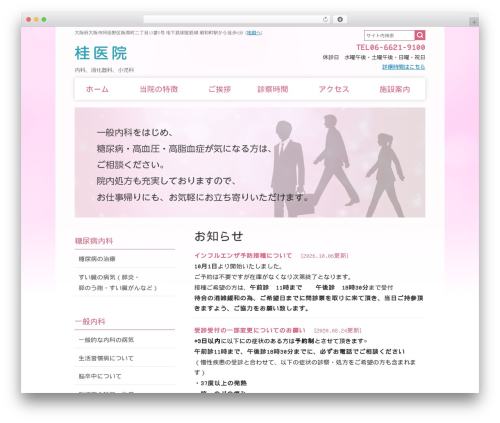Open the すい臓の病気 sidebar link
This screenshot has width=500, height=423.
point(118,282)
